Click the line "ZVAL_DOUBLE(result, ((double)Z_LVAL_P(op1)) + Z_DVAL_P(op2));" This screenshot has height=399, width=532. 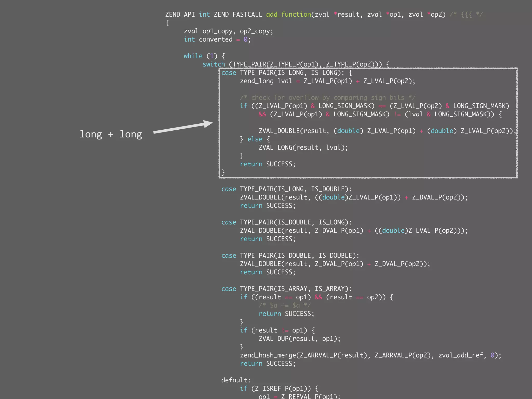pyautogui.click(x=354, y=197)
